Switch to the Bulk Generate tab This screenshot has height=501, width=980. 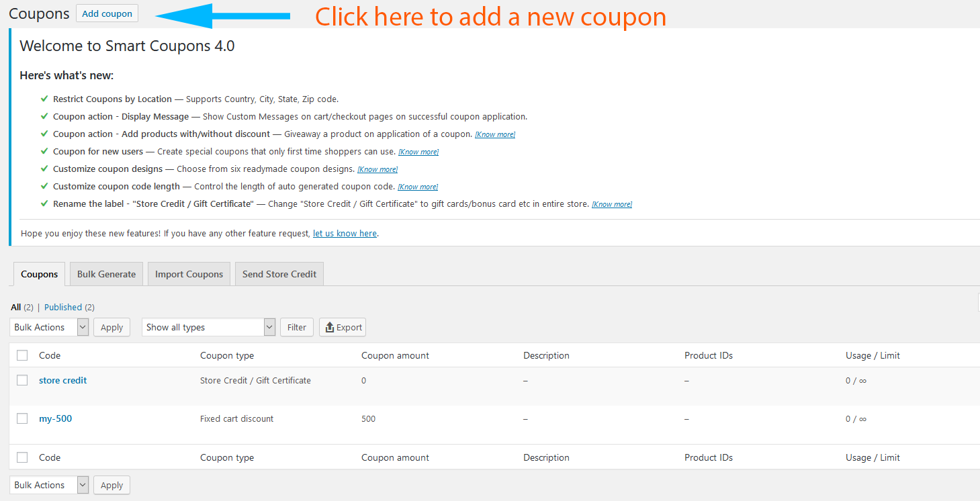tap(106, 274)
